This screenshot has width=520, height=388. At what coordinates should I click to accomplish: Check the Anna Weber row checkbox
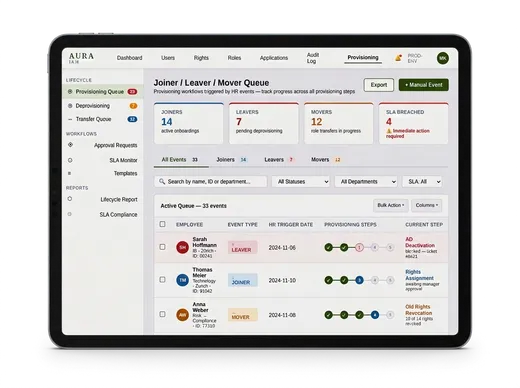point(162,314)
